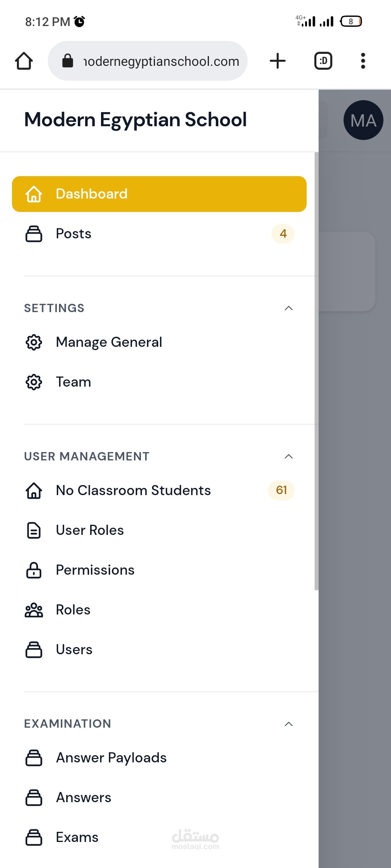Open Manage General settings

[x=159, y=342]
